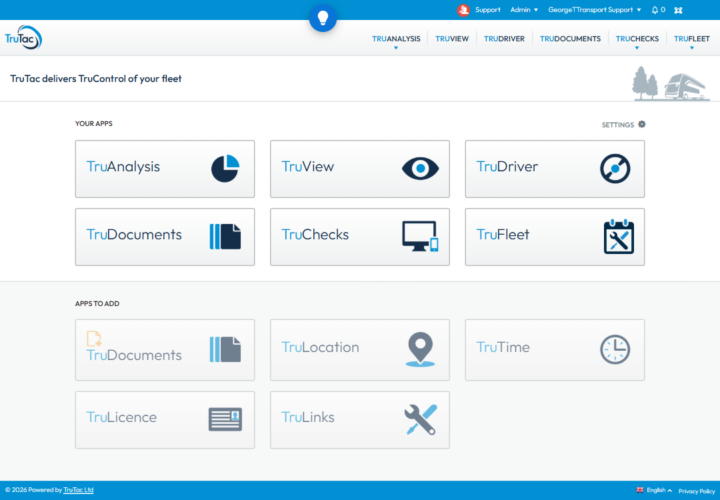Image resolution: width=720 pixels, height=500 pixels.
Task: Click the UK flag language icon
Action: click(640, 490)
